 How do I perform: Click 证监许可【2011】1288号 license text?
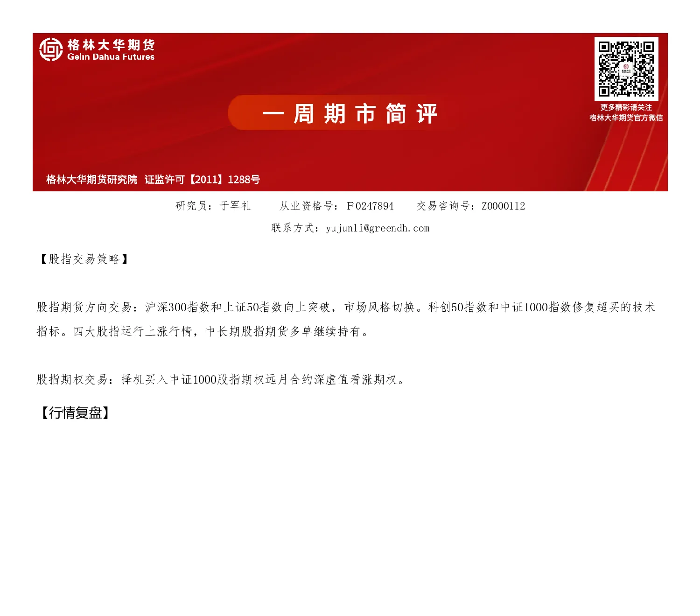click(202, 180)
